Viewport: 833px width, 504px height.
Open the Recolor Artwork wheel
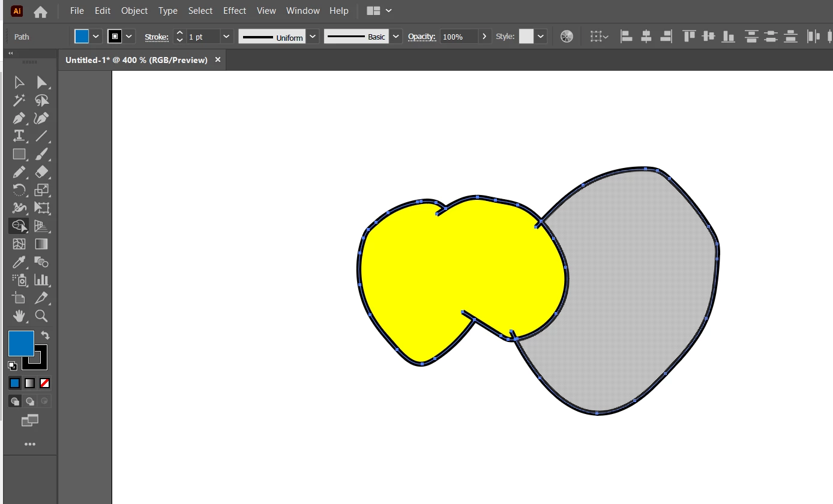pyautogui.click(x=567, y=37)
